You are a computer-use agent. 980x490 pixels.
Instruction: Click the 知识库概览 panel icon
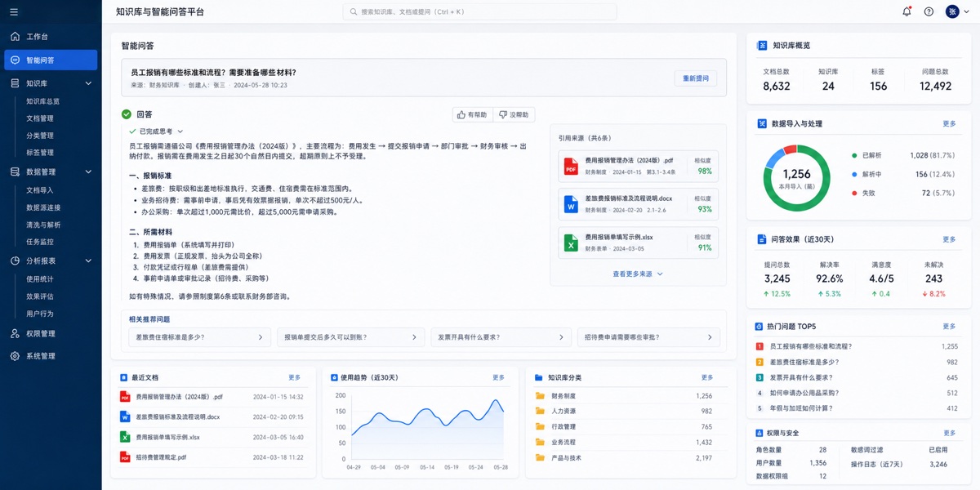pyautogui.click(x=761, y=46)
